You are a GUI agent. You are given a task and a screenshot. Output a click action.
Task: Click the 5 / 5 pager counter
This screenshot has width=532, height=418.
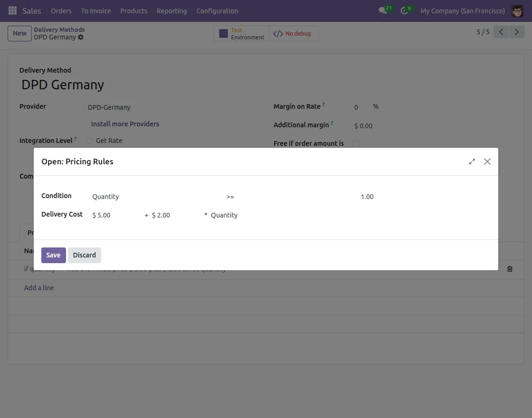pyautogui.click(x=483, y=32)
